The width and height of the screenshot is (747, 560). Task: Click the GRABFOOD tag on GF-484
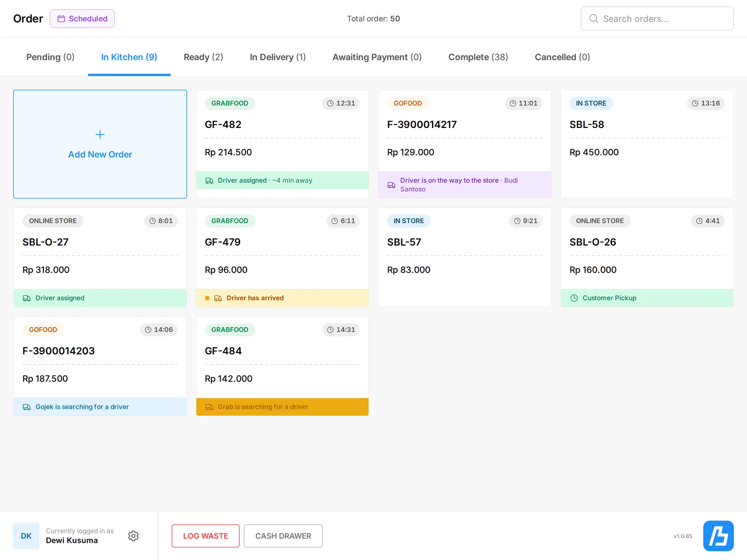click(230, 330)
